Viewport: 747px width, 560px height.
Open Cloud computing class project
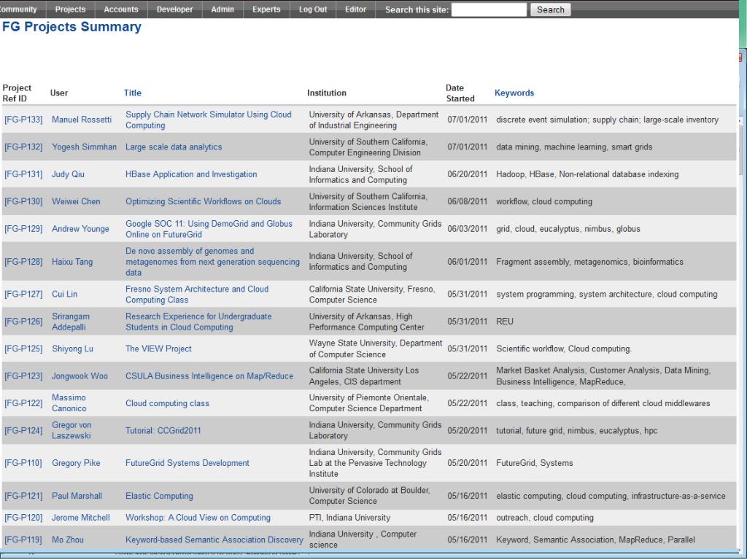pyautogui.click(x=167, y=403)
